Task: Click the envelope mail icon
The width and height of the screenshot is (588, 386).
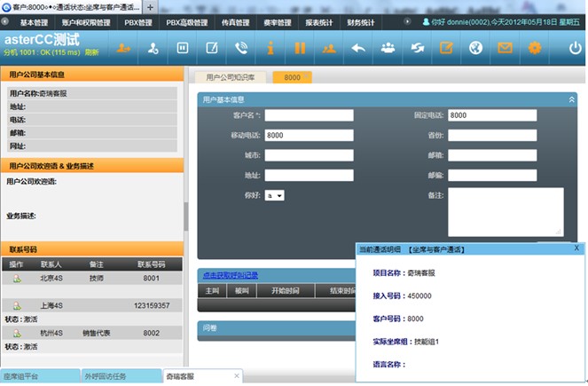Action: (505, 48)
